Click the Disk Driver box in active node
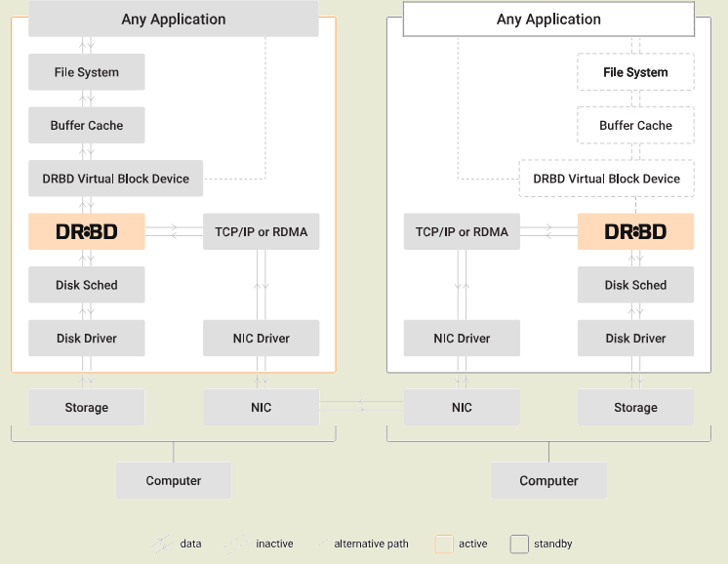The width and height of the screenshot is (728, 564). [87, 339]
